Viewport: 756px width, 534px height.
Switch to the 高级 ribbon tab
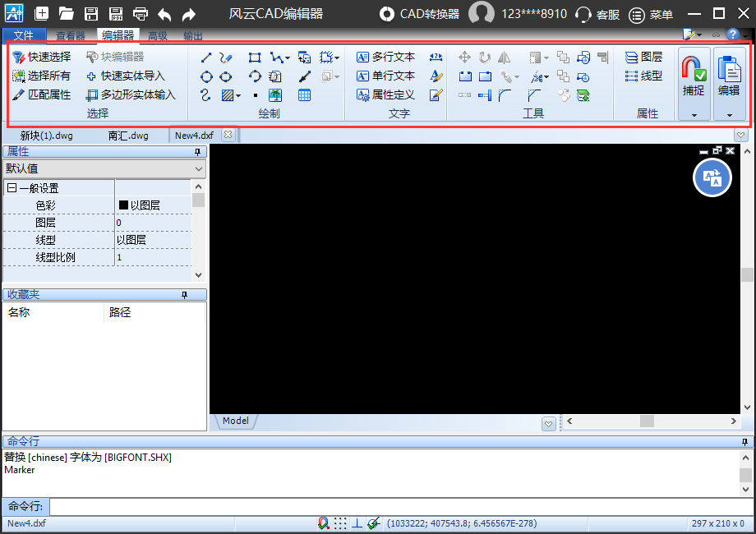(158, 35)
